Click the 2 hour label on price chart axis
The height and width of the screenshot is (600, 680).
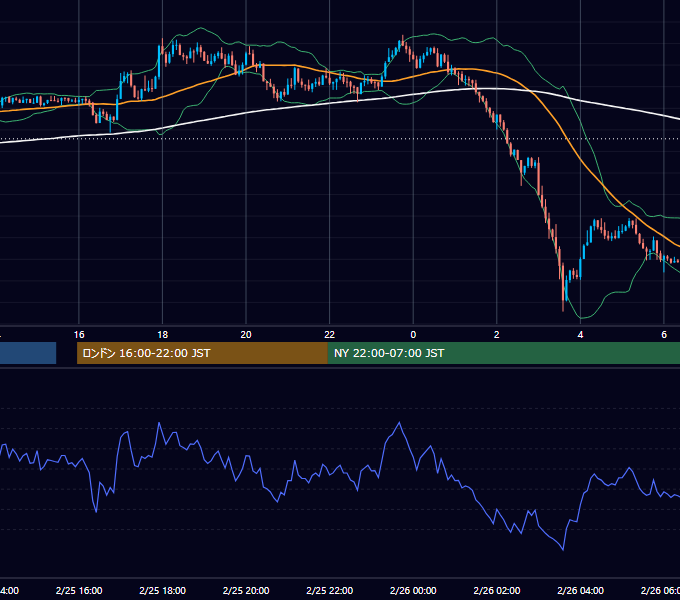click(x=497, y=335)
